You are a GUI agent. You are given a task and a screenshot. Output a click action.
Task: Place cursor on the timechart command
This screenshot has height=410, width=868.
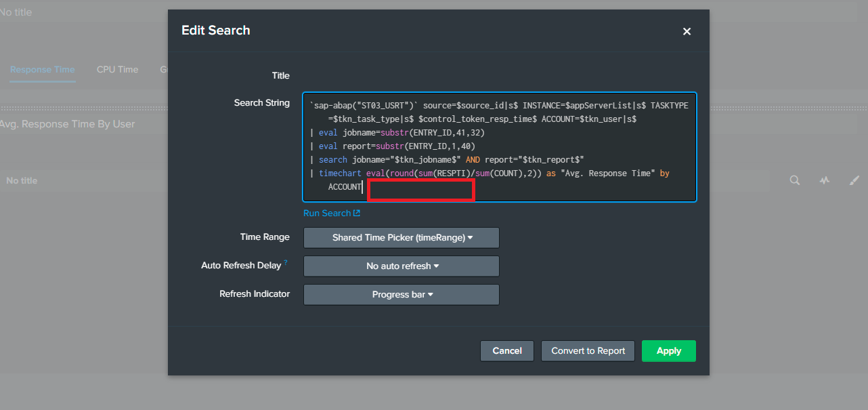click(x=340, y=173)
